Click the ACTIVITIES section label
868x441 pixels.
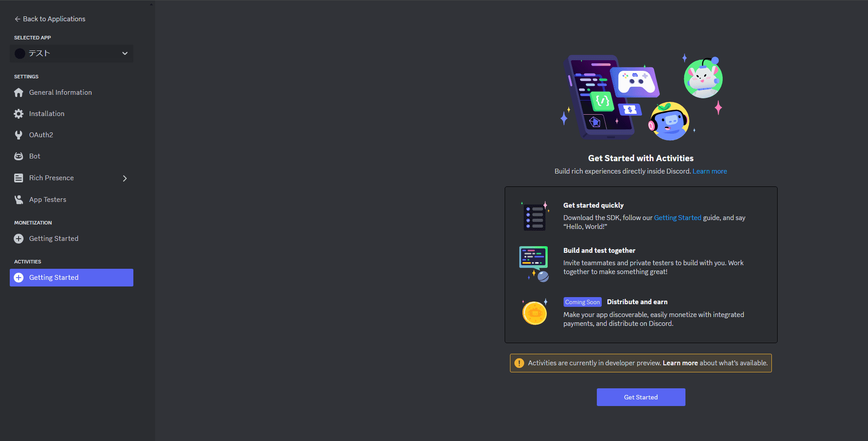point(27,262)
